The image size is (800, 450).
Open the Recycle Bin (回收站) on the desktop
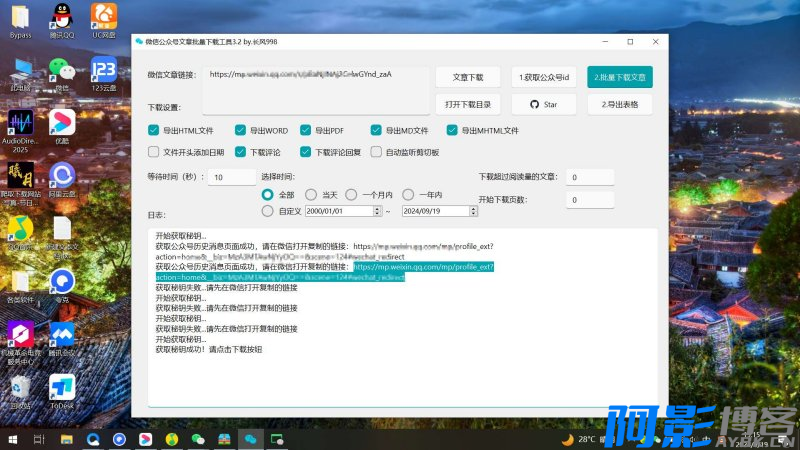20,393
